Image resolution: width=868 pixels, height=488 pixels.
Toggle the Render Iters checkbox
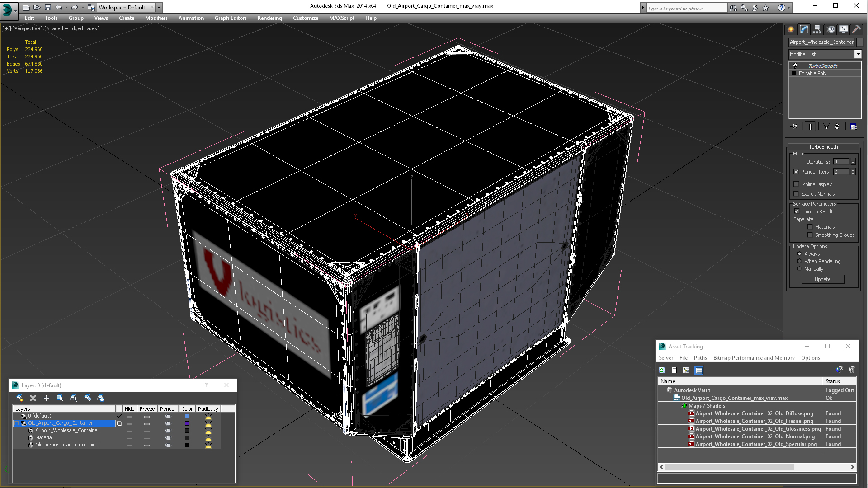pos(797,172)
